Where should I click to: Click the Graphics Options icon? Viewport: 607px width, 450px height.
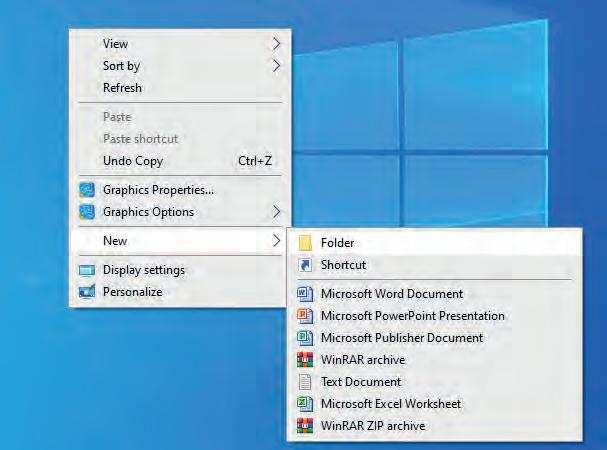coord(87,212)
